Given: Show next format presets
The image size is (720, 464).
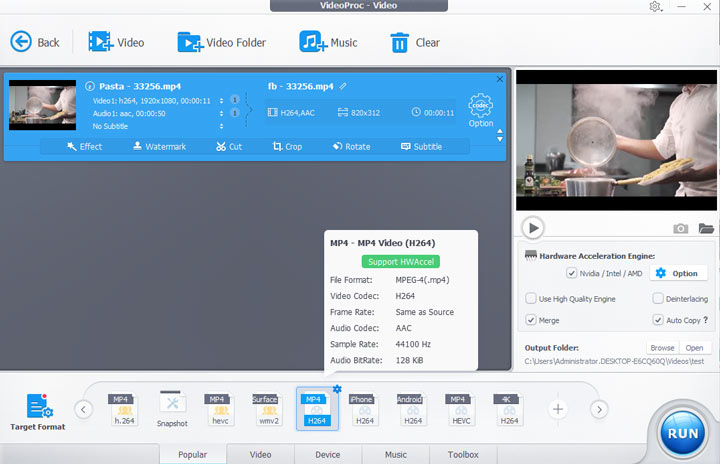Looking at the screenshot, I should [x=599, y=409].
